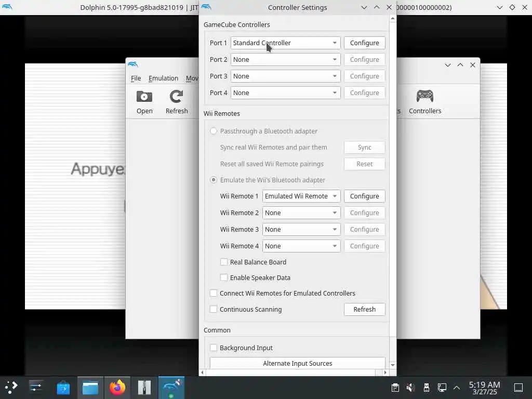Screen dimensions: 532x399
Task: Click the Open toolbar icon in Dolphin
Action: point(144,102)
